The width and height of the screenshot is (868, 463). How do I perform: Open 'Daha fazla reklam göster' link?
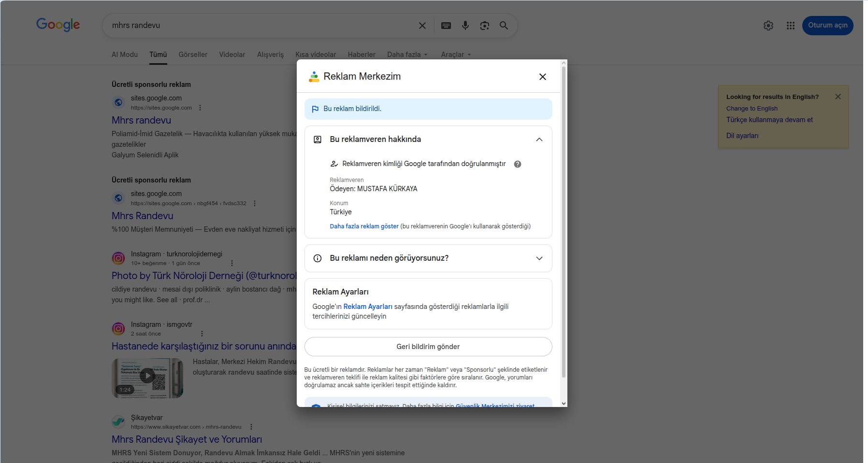click(364, 226)
